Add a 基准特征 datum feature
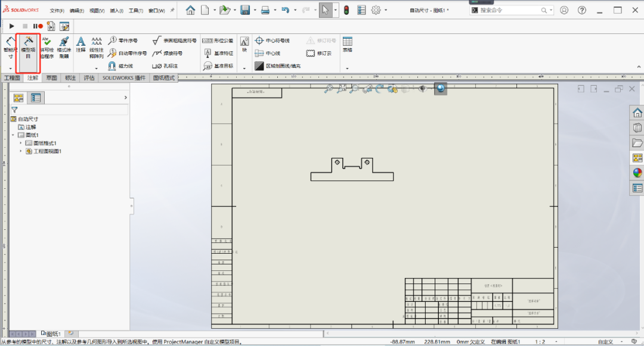The height and width of the screenshot is (346, 644). coord(218,53)
